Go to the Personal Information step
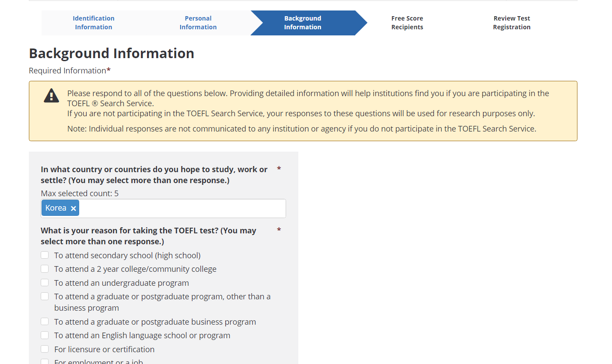Viewport: 612px width, 364px height. pyautogui.click(x=198, y=23)
